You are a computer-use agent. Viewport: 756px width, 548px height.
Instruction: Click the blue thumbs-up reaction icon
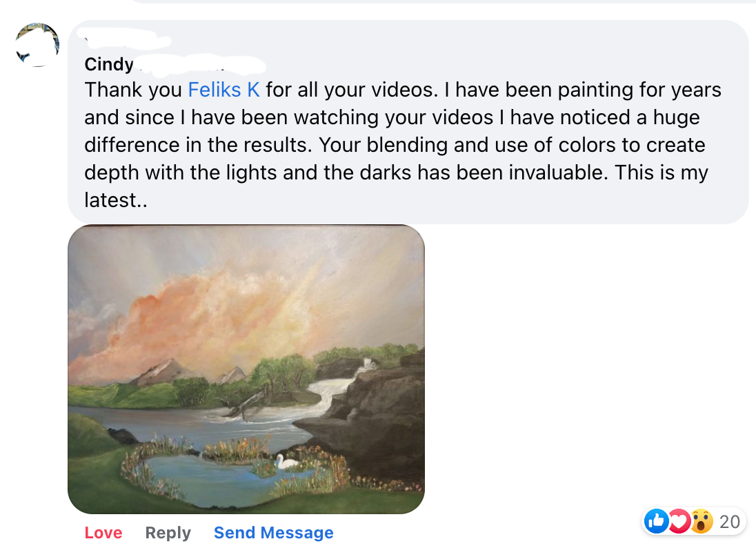656,521
